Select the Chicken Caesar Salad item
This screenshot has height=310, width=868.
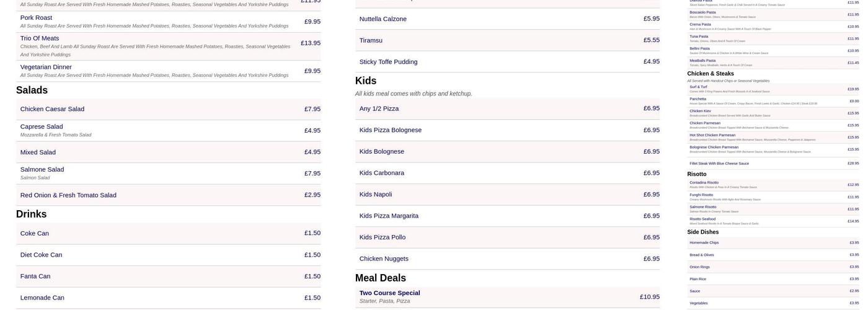[x=52, y=109]
